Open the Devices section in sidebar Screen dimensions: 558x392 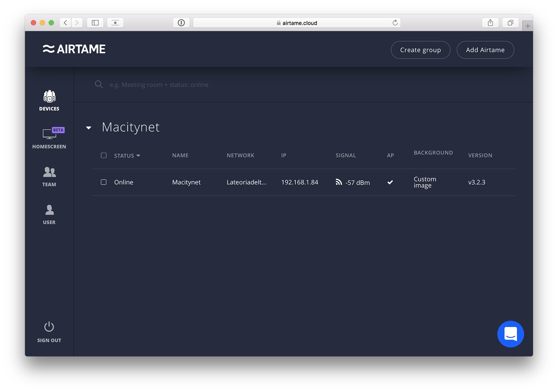click(49, 101)
